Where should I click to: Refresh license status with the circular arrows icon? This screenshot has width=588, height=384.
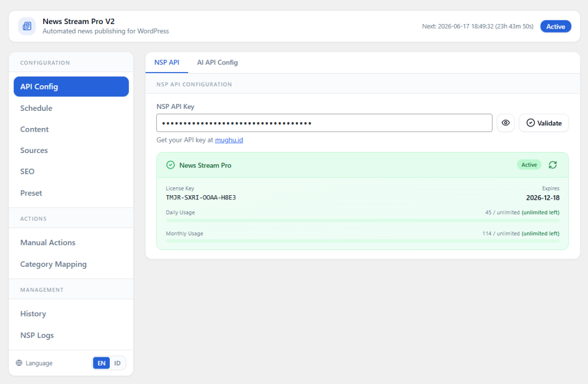pos(553,165)
